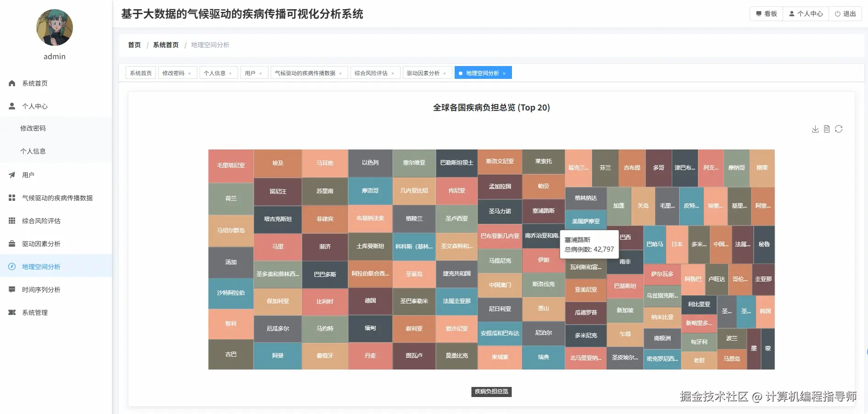The width and height of the screenshot is (868, 414).
Task: Select the grid icon for 气候驱动的疾病传播数据 menu
Action: [12, 198]
